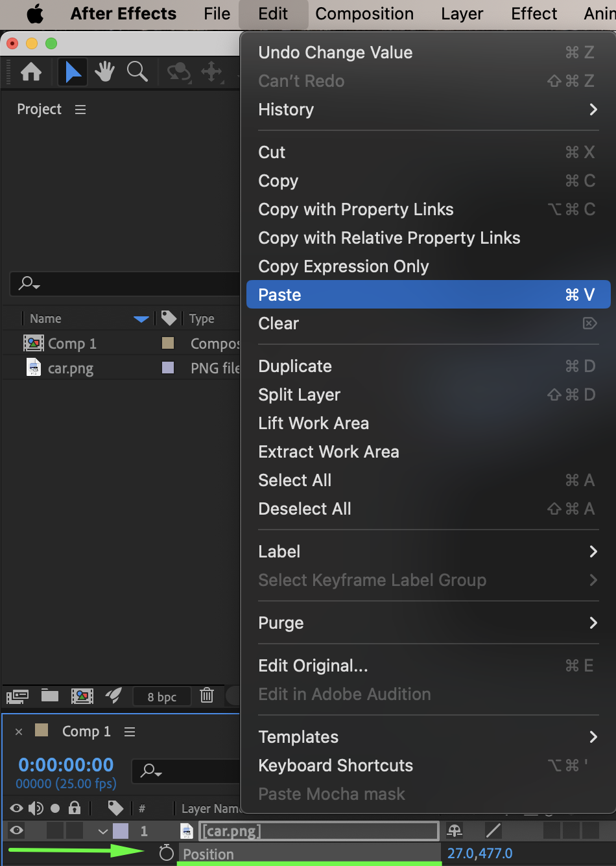The width and height of the screenshot is (616, 866).
Task: Click the Position value 27.0,477.0
Action: tap(480, 853)
